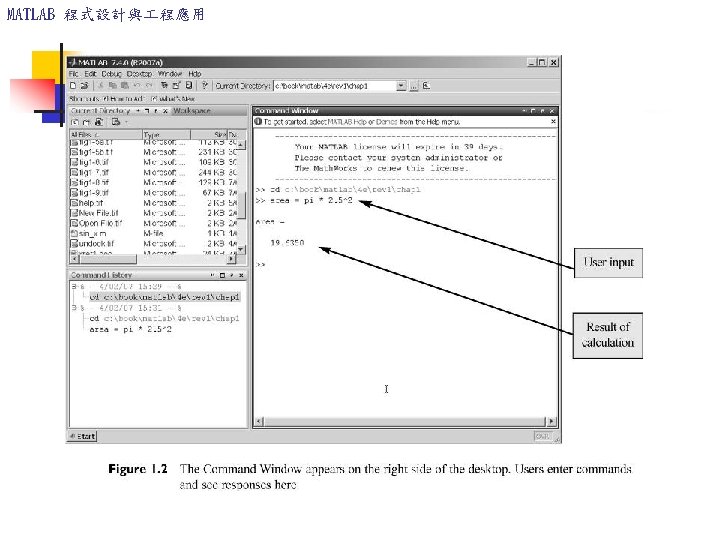Click the Command Window scroll-left arrow

click(x=259, y=421)
